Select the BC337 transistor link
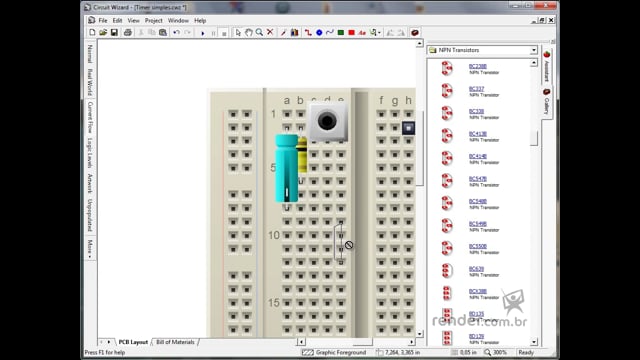The width and height of the screenshot is (640, 360). [476, 89]
